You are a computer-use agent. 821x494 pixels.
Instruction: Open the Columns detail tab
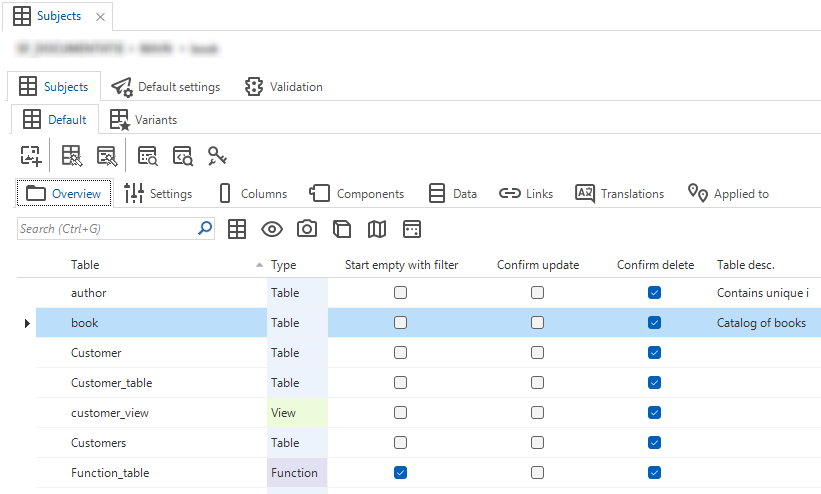[x=253, y=193]
